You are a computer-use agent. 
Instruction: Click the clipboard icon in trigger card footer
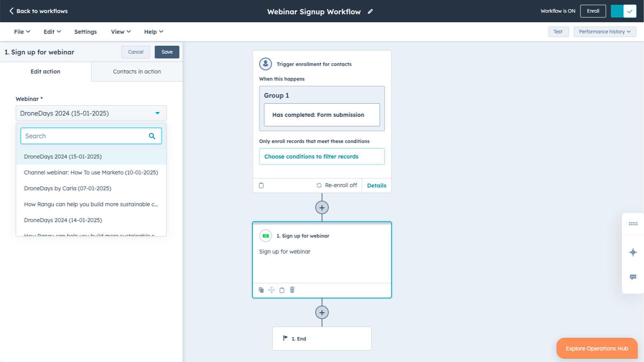261,186
